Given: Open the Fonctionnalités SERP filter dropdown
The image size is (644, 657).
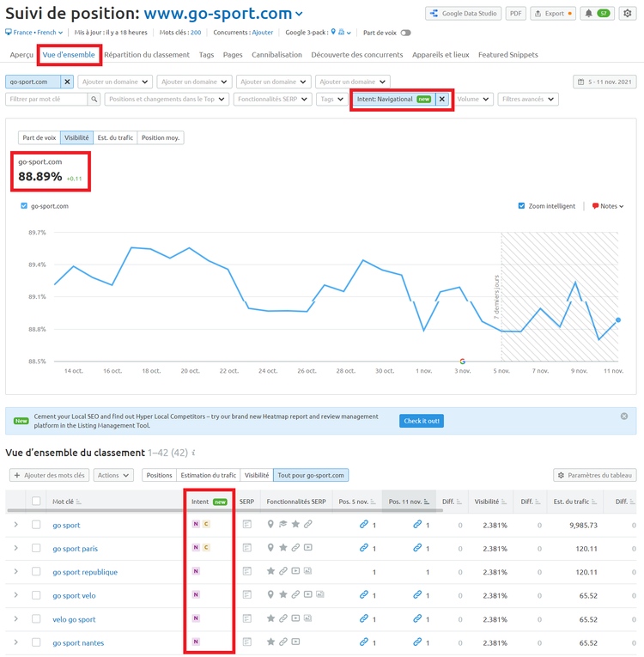Looking at the screenshot, I should point(273,100).
